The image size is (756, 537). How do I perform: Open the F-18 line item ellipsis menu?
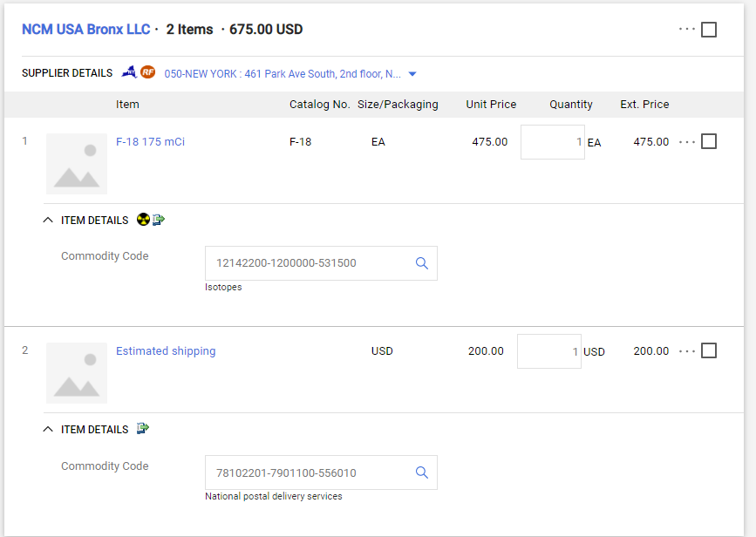(687, 142)
